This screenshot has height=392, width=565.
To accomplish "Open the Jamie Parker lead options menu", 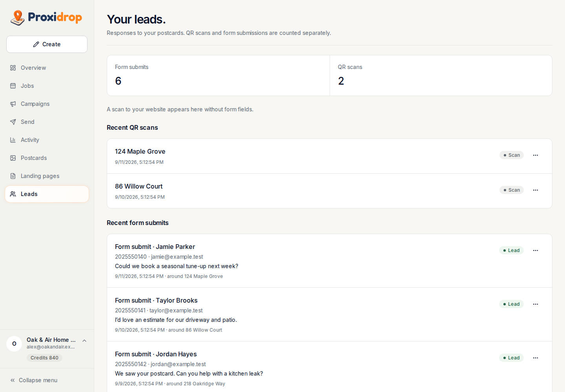I will tap(536, 250).
